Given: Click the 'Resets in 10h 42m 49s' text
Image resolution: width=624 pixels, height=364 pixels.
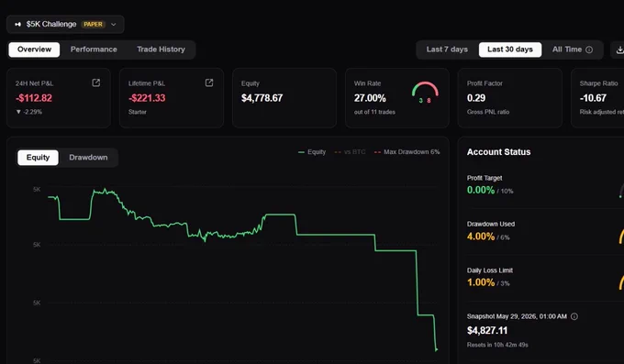Looking at the screenshot, I should pos(497,345).
